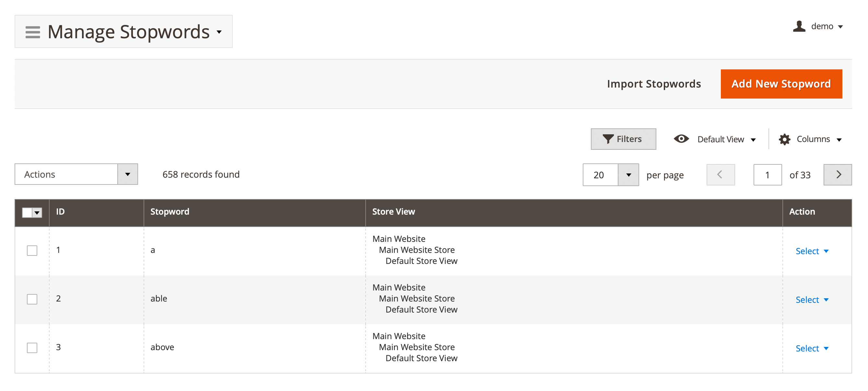868x391 pixels.
Task: Open the hamburger menu icon
Action: pos(33,32)
